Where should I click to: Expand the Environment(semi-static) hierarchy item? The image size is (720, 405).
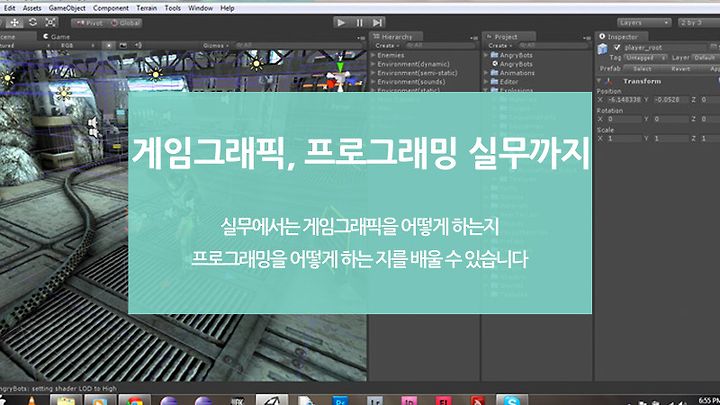(373, 73)
